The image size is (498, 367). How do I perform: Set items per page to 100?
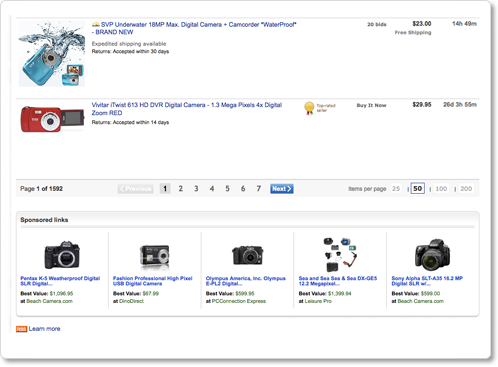[x=441, y=189]
